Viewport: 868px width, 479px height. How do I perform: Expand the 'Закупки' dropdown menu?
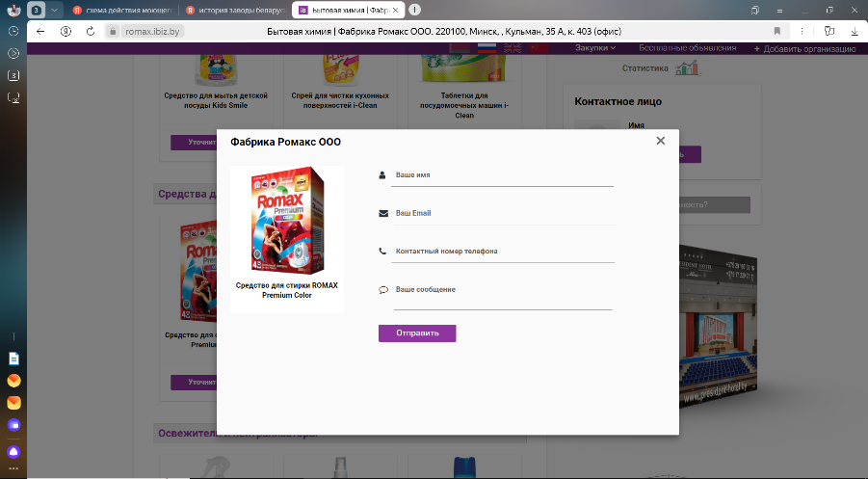[595, 48]
